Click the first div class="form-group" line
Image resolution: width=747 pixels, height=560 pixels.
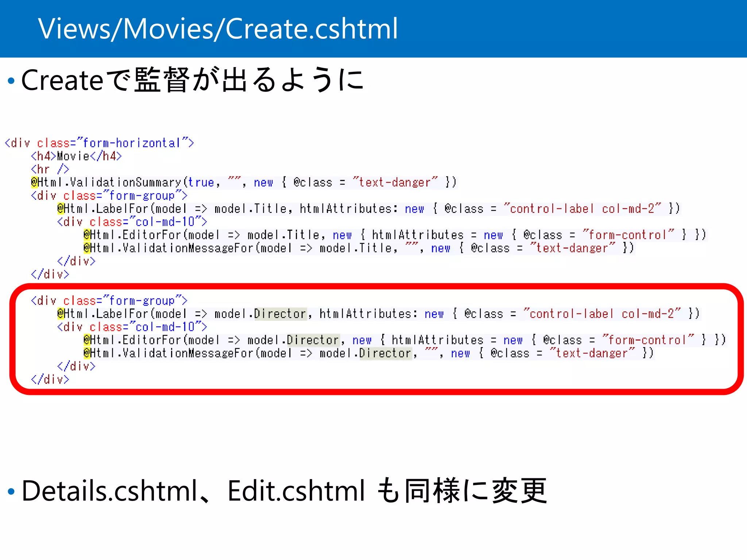click(x=109, y=195)
